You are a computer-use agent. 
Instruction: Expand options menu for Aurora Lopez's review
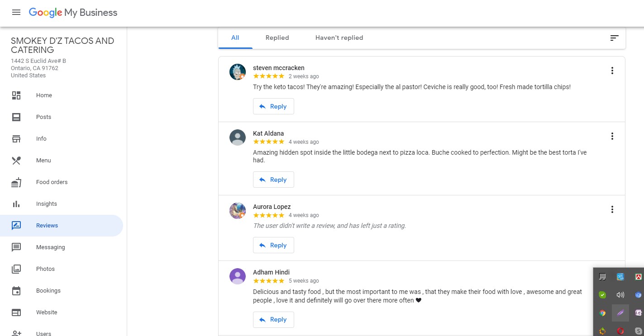612,209
